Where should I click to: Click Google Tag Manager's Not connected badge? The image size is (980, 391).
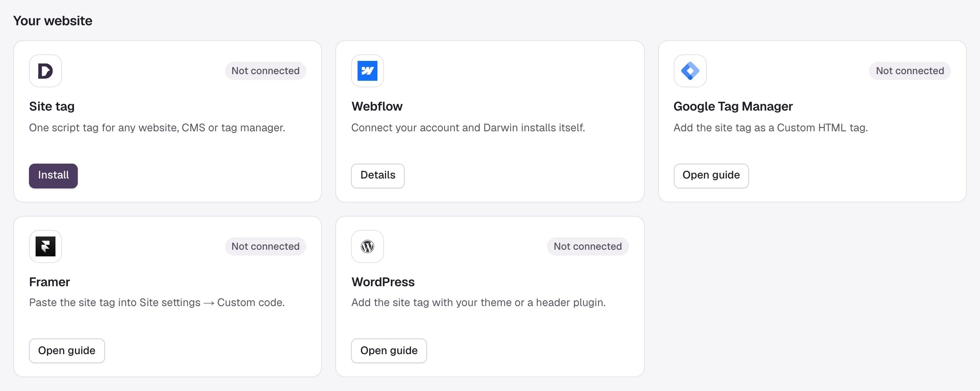click(910, 71)
